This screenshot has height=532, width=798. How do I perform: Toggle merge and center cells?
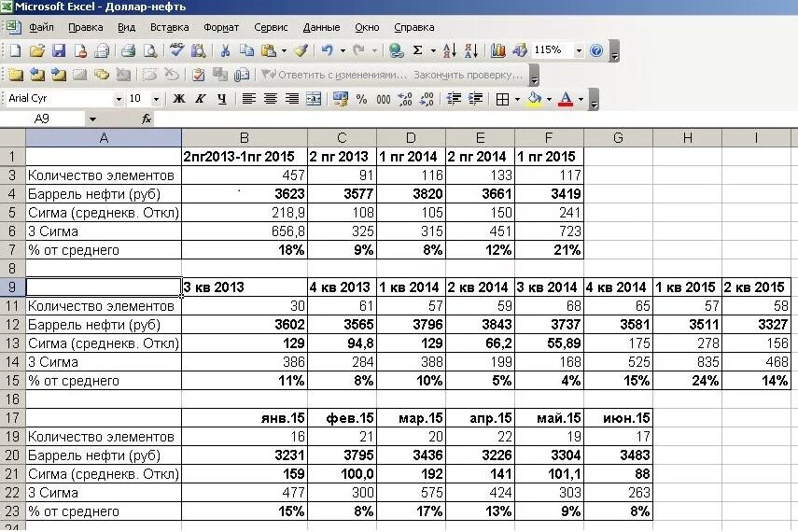pos(314,99)
